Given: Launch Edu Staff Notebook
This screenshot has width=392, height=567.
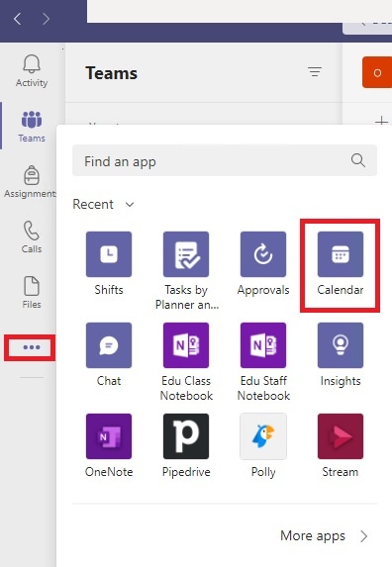Looking at the screenshot, I should click(263, 361).
